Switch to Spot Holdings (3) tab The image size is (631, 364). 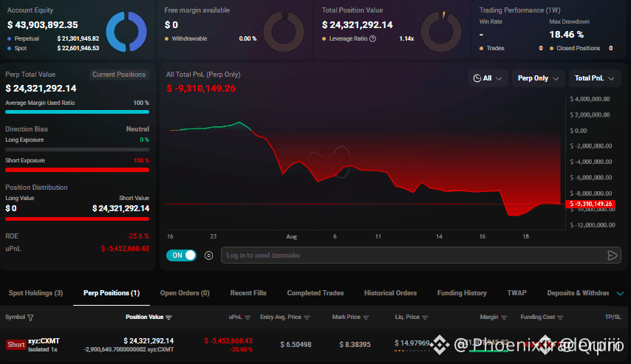click(35, 293)
